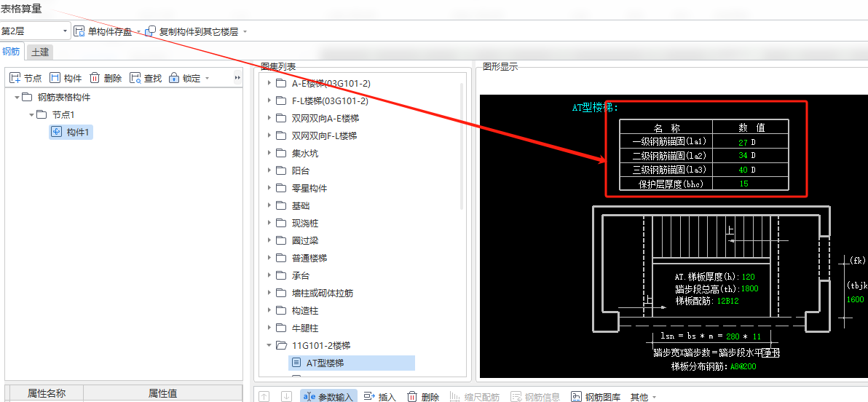This screenshot has width=868, height=402.
Task: Expand the 阳台 folder
Action: pos(269,170)
